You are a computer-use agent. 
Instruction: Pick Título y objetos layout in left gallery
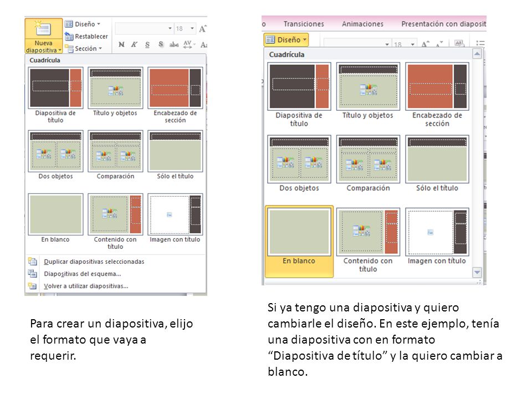point(115,92)
